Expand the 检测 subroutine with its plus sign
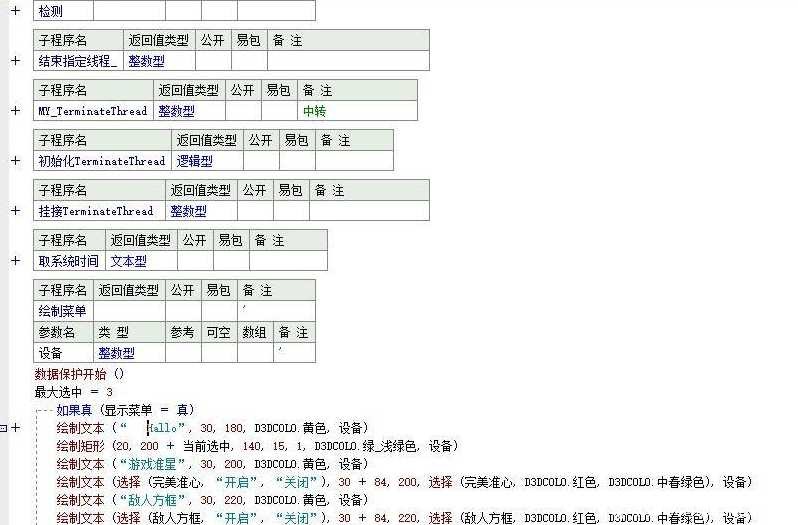 [16, 10]
